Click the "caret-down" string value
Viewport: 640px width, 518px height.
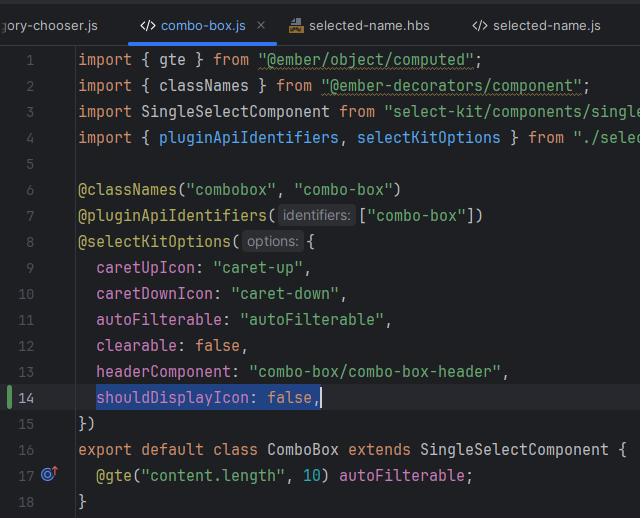coord(285,294)
